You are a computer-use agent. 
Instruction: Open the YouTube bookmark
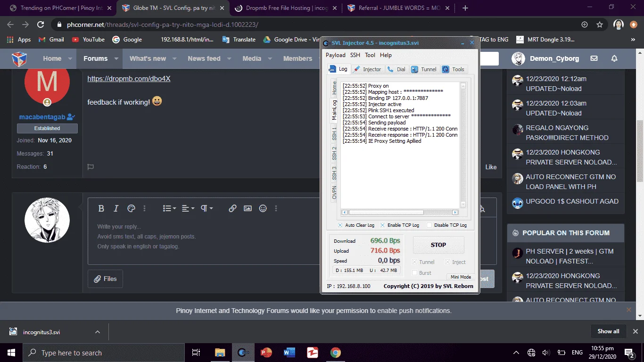pyautogui.click(x=88, y=40)
